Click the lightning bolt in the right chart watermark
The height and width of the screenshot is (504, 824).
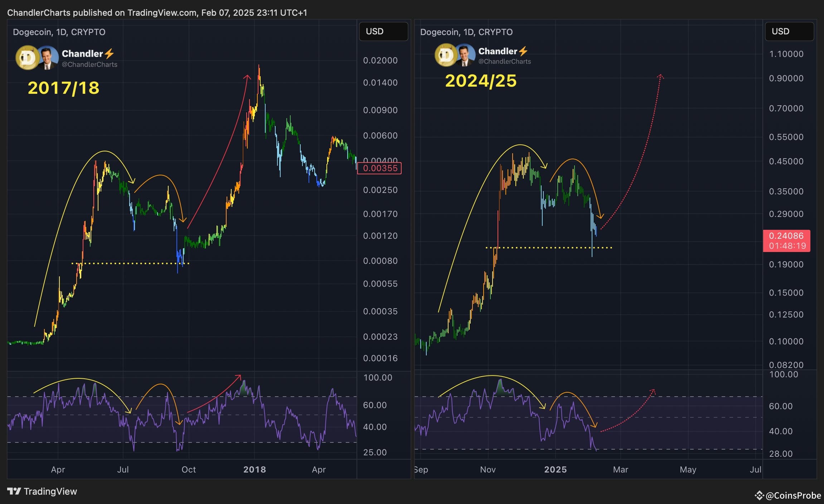point(523,51)
